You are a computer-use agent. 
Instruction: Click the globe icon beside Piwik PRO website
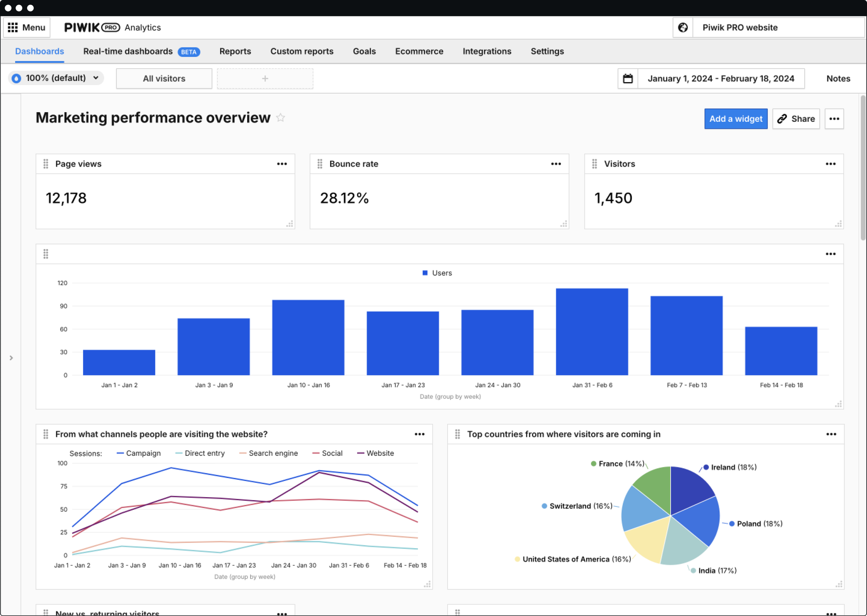pos(683,27)
